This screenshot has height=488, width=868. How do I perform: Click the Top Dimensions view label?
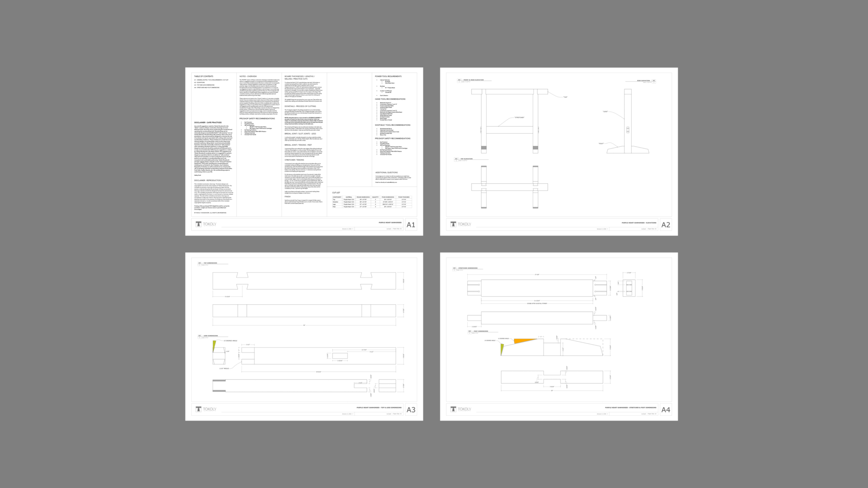click(210, 263)
